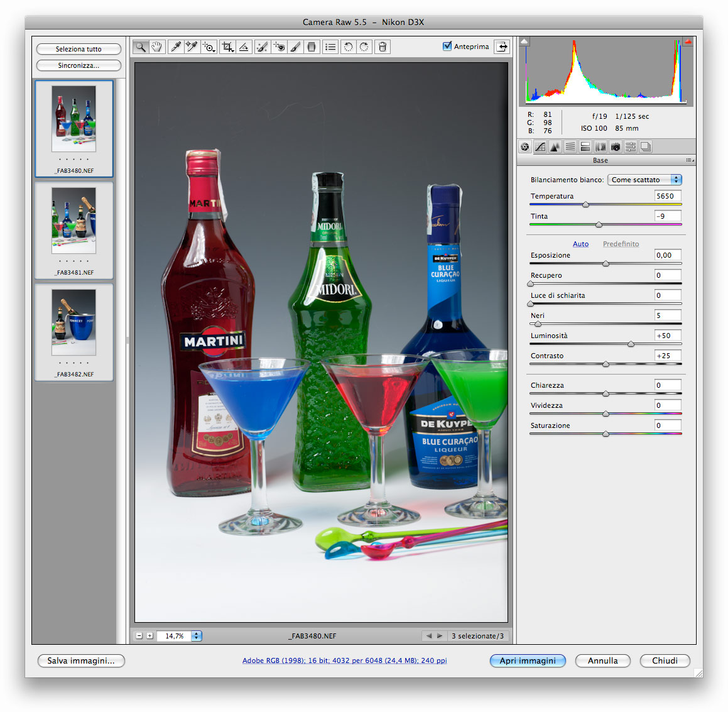Screen dimensions: 728x712
Task: Click the Temperatura slider handle
Action: click(x=585, y=204)
